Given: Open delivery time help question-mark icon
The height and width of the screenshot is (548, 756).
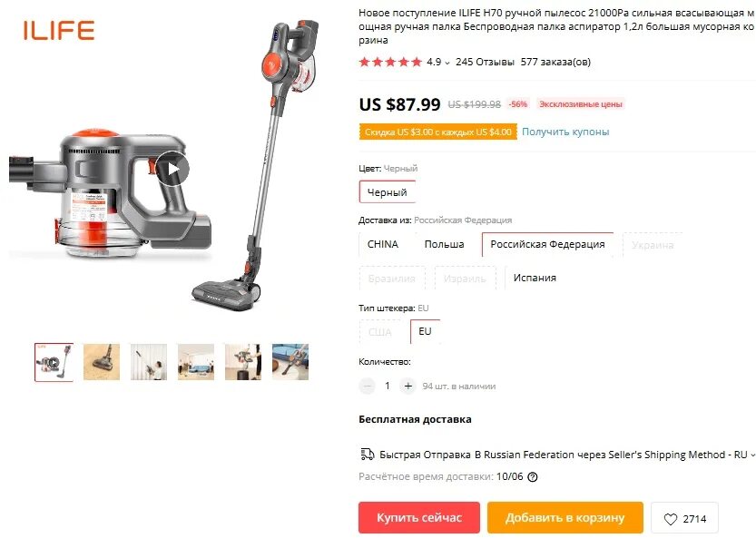Looking at the screenshot, I should coord(532,477).
